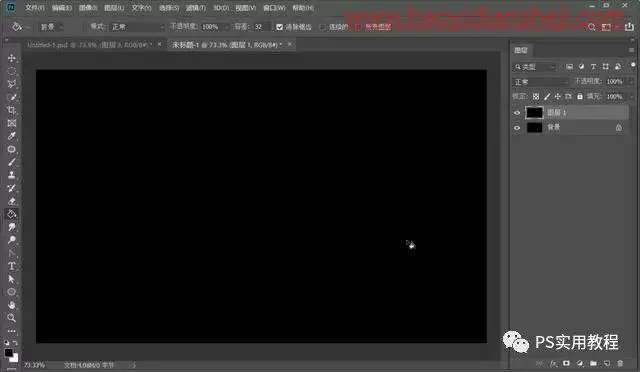Select the Move tool

coord(11,58)
